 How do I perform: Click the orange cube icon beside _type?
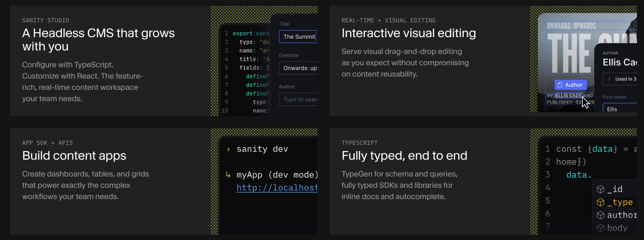[x=600, y=202]
